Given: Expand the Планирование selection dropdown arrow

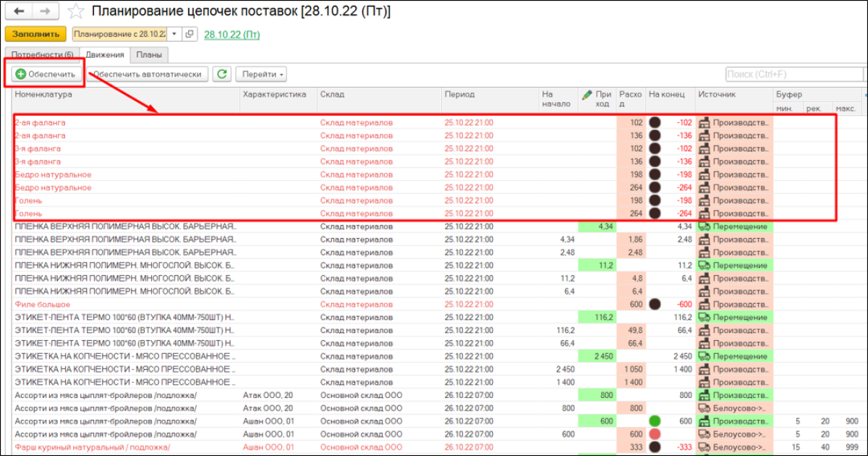Looking at the screenshot, I should pyautogui.click(x=174, y=34).
